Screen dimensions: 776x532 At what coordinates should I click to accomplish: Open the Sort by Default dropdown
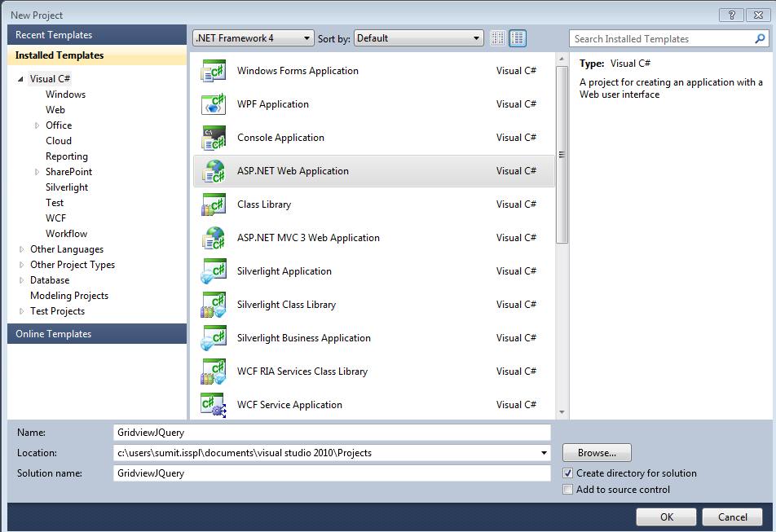[419, 38]
